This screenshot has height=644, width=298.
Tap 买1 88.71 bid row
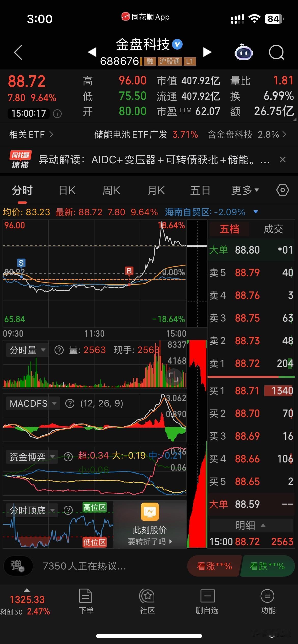tap(251, 391)
